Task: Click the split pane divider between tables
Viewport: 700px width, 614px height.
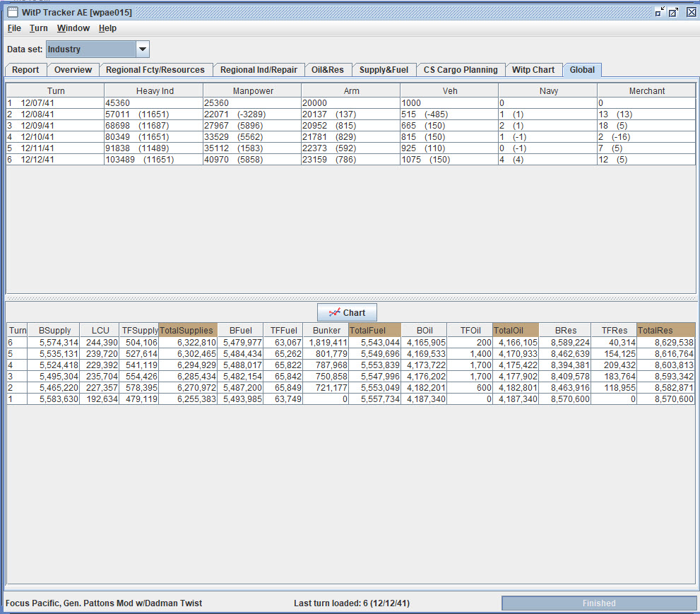Action: (x=350, y=298)
